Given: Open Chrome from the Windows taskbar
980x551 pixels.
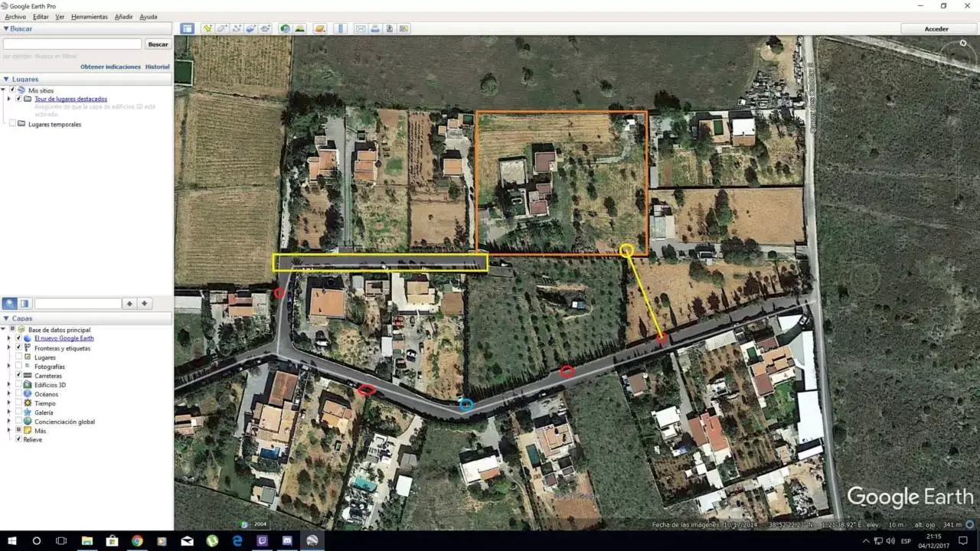Looking at the screenshot, I should 137,541.
